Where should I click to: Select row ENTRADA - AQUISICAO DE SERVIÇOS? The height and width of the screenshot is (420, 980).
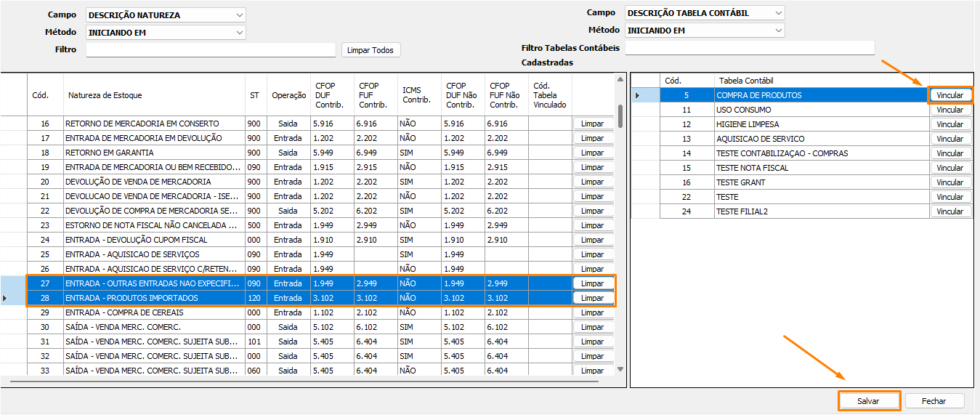coord(307,254)
